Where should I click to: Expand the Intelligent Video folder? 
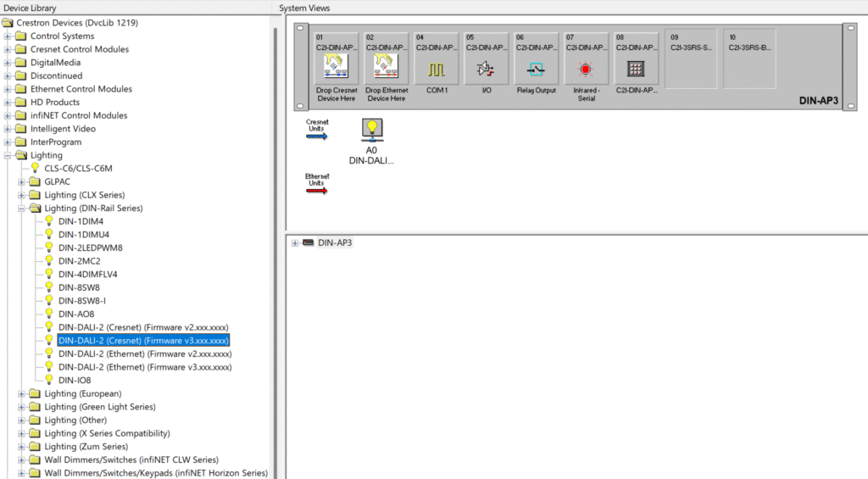(7, 129)
